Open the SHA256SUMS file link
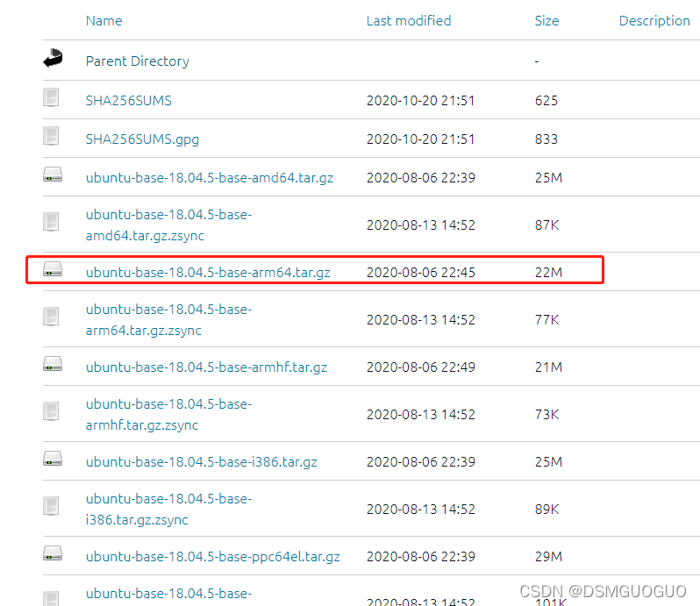Viewport: 700px width, 606px height. 129,100
